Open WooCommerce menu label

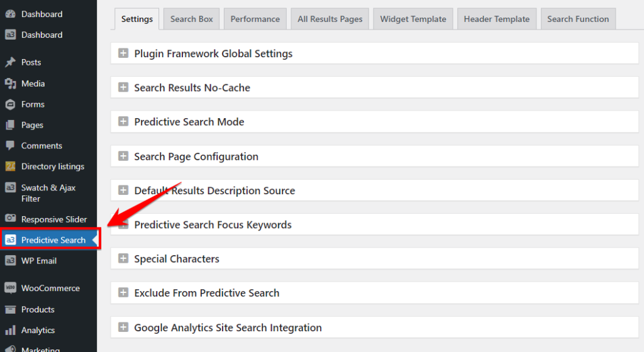[50, 289]
